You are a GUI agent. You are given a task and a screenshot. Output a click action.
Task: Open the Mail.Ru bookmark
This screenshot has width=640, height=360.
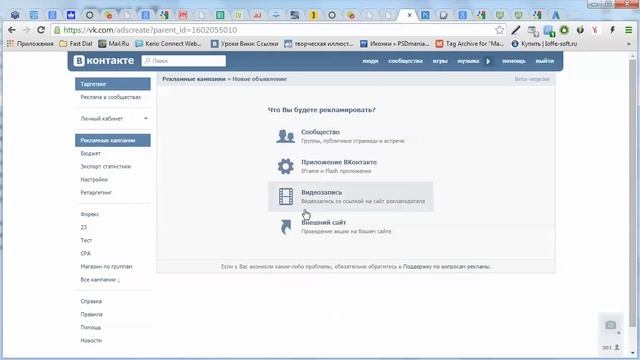click(x=114, y=43)
